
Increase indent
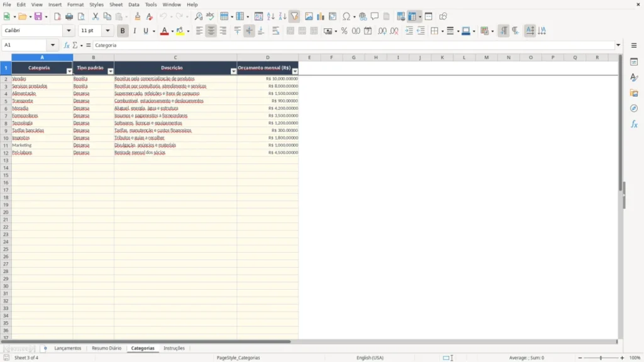[x=409, y=31]
